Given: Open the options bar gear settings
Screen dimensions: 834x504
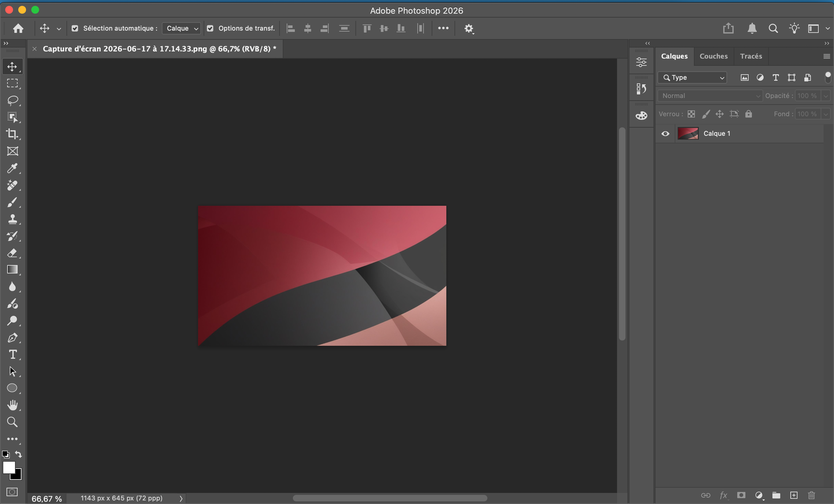Looking at the screenshot, I should tap(469, 29).
